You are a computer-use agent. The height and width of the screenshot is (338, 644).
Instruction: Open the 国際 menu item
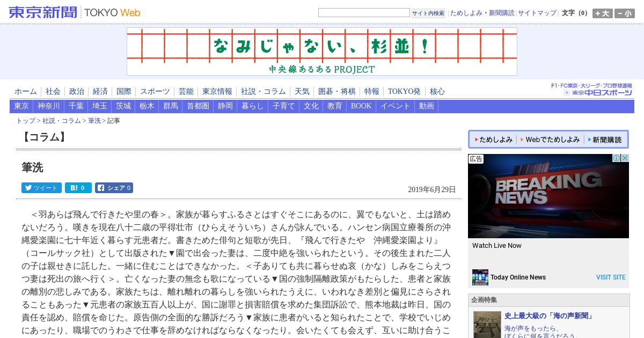pyautogui.click(x=124, y=92)
